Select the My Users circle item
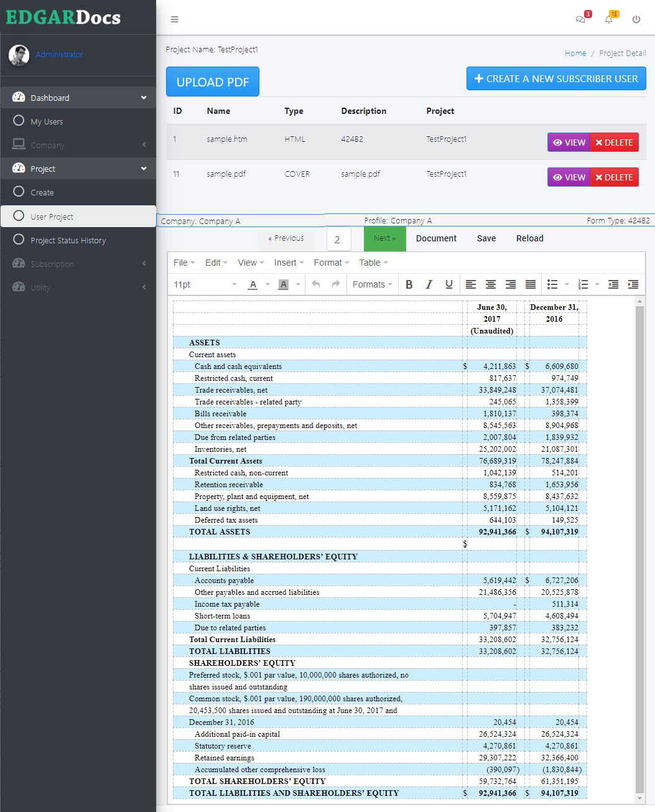The width and height of the screenshot is (655, 812). click(x=78, y=121)
